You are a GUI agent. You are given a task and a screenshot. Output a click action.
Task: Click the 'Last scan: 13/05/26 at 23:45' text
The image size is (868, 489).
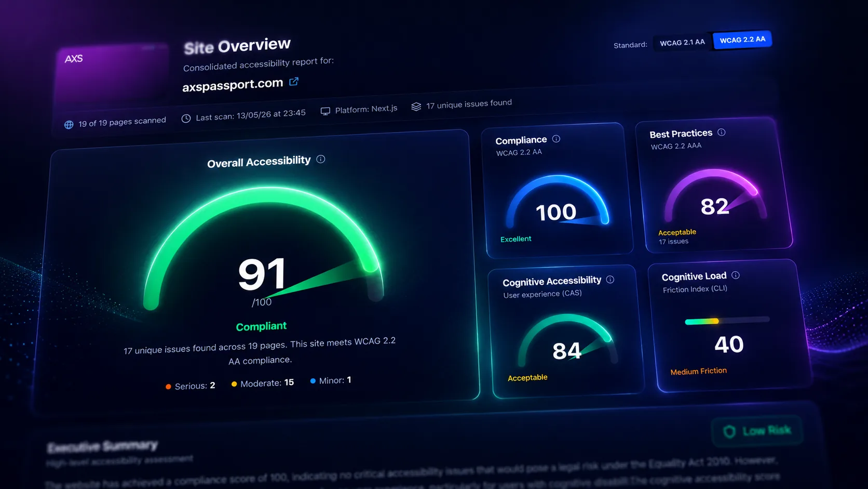click(x=251, y=115)
